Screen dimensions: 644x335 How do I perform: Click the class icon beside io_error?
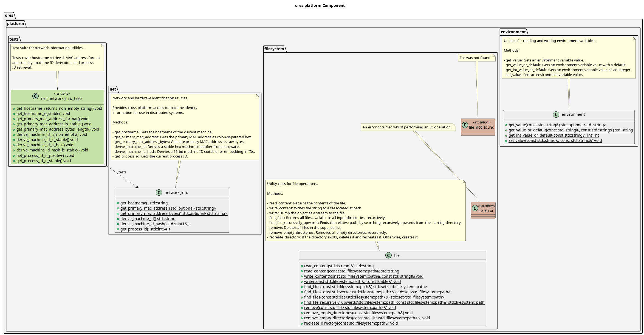pos(475,208)
